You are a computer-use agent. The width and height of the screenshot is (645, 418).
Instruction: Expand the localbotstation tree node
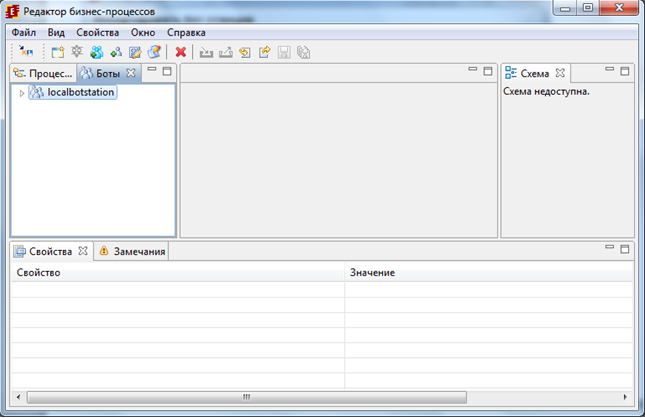(21, 93)
